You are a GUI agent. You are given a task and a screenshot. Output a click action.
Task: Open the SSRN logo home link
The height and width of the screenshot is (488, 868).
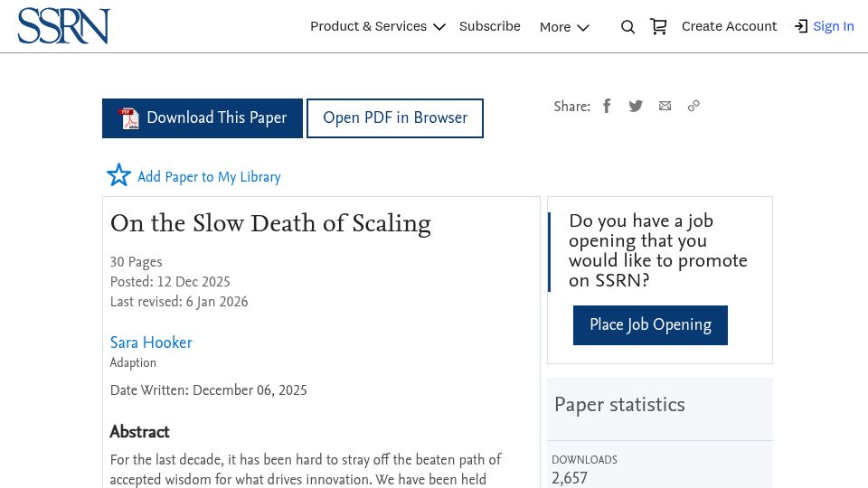point(63,26)
